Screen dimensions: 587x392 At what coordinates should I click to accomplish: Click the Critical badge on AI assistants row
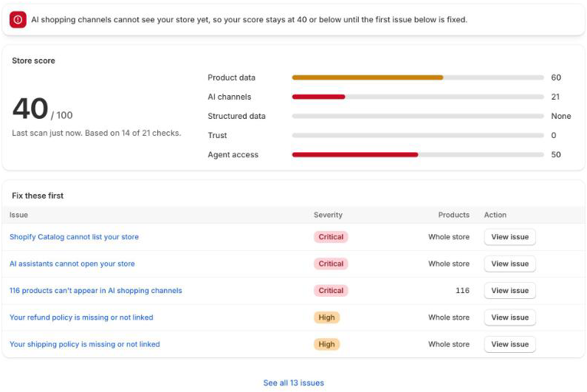(331, 264)
